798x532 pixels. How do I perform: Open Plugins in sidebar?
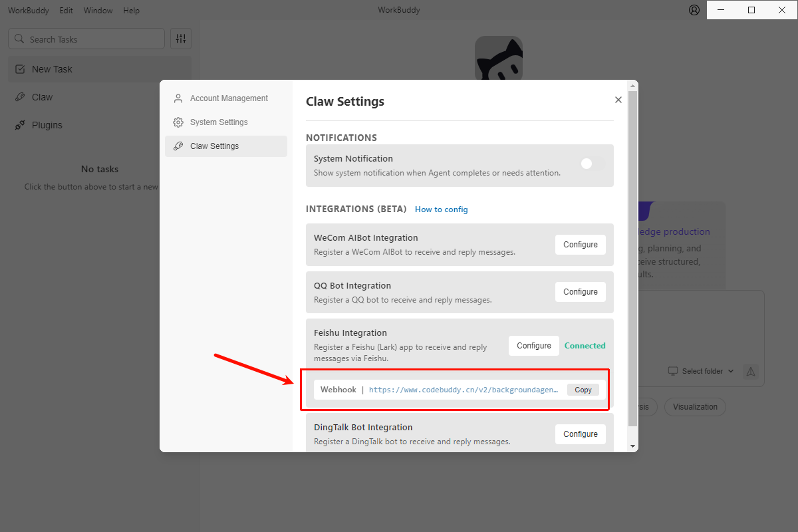point(100,125)
